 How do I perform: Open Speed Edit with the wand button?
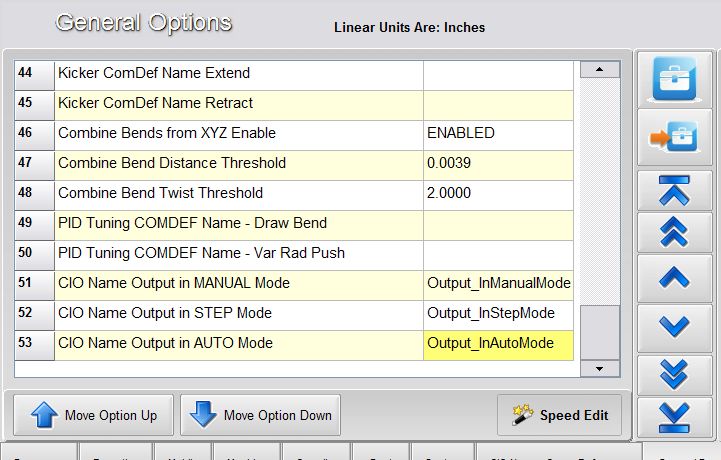[559, 415]
